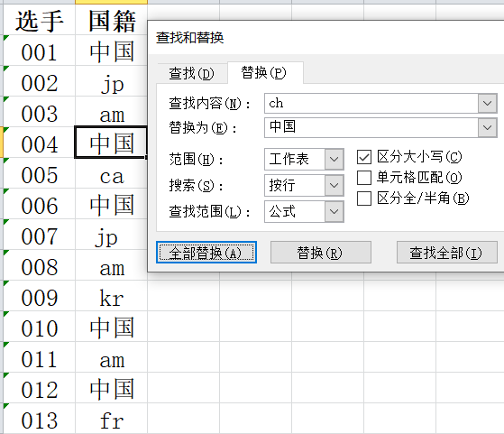The height and width of the screenshot is (434, 504).
Task: Select the 中国 cell beside 006
Action: (112, 204)
